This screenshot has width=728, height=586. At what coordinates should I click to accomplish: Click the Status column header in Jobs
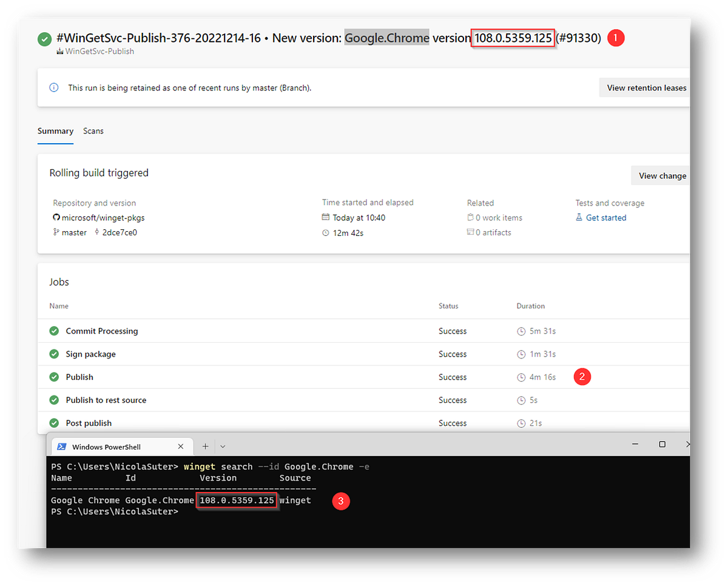[x=448, y=306]
